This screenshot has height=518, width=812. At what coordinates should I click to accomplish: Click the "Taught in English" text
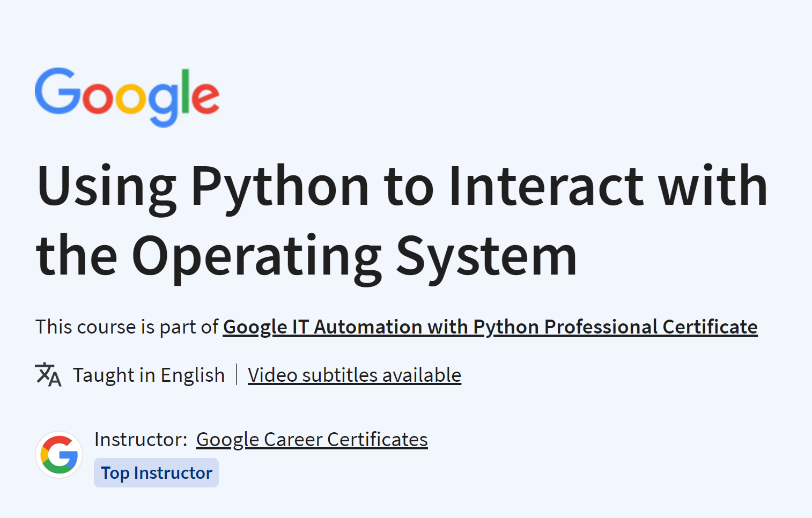pyautogui.click(x=149, y=375)
